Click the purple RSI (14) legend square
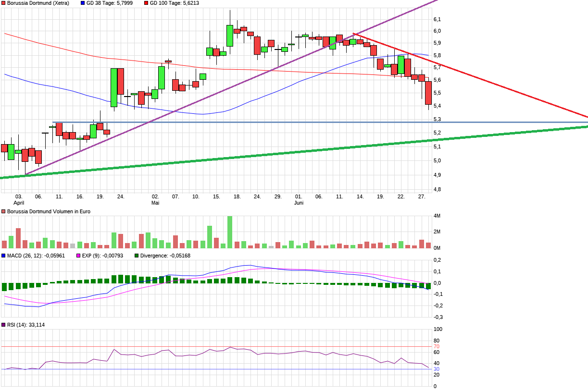 (x=3, y=325)
